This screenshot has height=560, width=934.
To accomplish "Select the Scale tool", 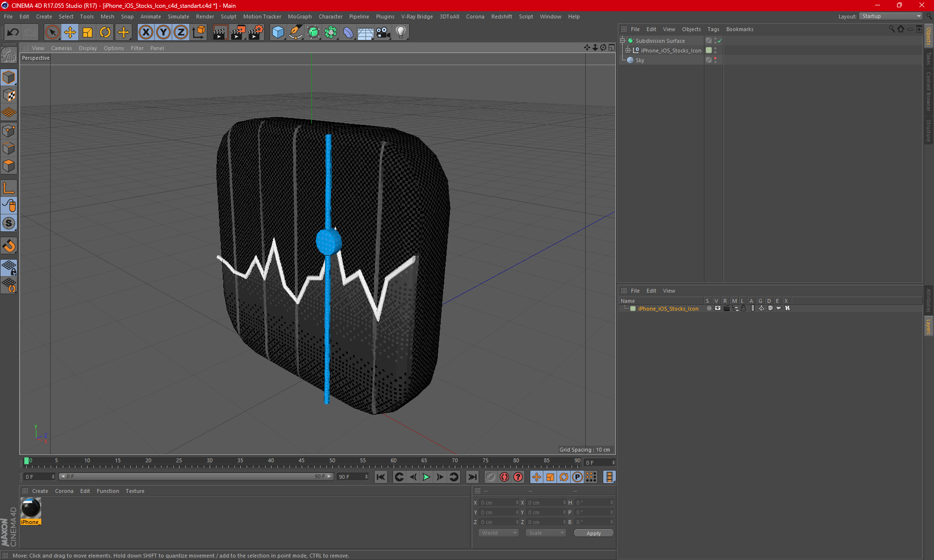I will (x=88, y=32).
